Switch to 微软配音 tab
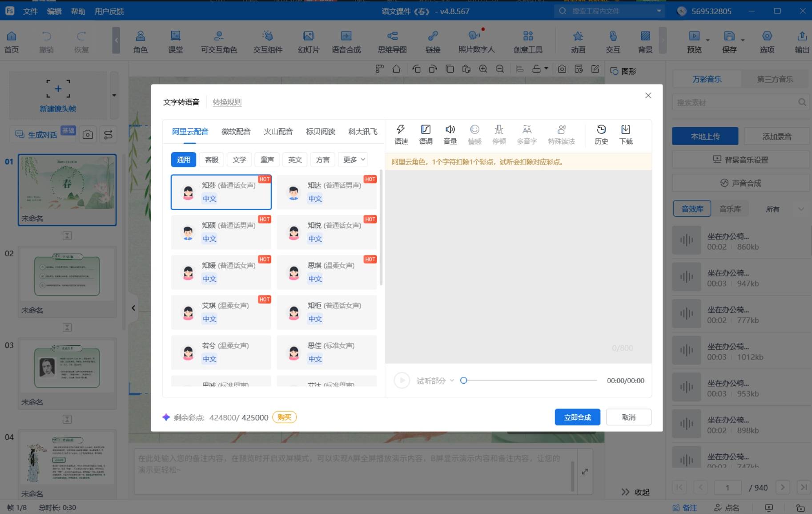The width and height of the screenshot is (812, 514). pyautogui.click(x=236, y=132)
